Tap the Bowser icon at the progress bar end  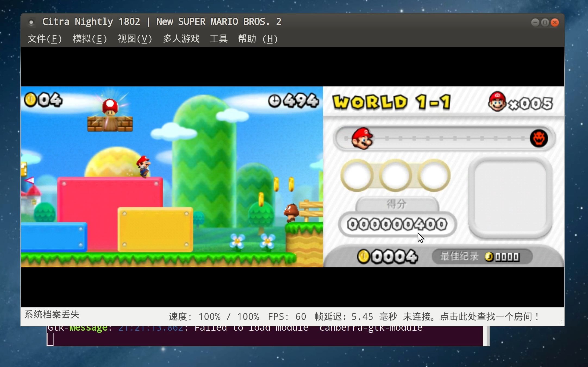539,138
